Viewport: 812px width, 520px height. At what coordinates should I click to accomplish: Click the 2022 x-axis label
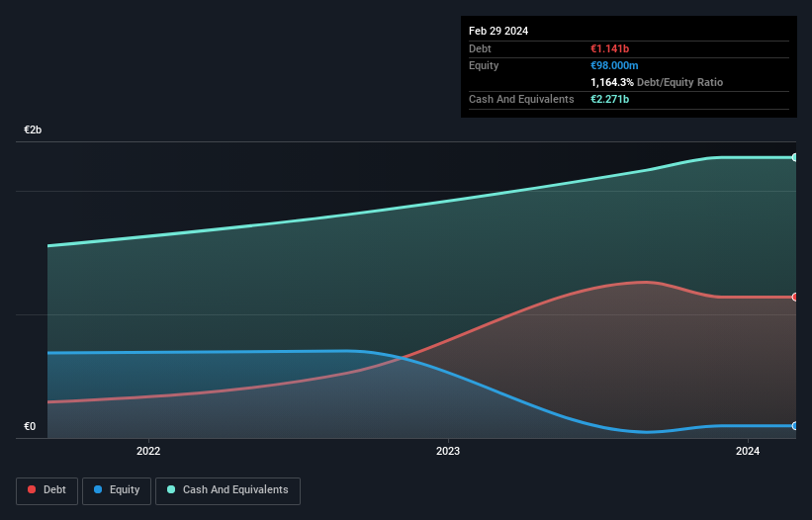point(148,451)
